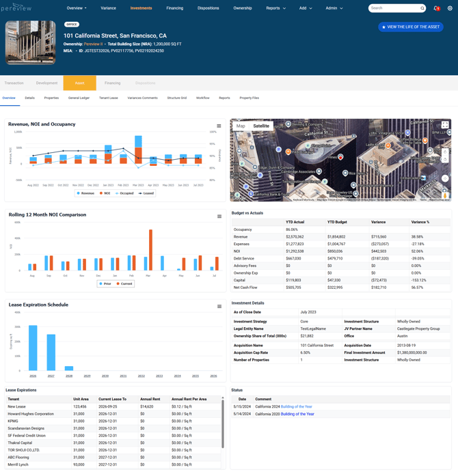Screen dimensions: 458x476
Task: Switch to the Tenant Lease tab
Action: [109, 98]
